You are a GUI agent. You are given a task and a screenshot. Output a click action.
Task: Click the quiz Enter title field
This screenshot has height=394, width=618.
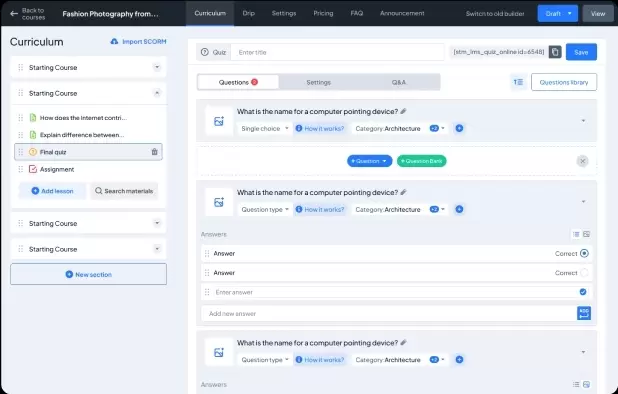337,52
